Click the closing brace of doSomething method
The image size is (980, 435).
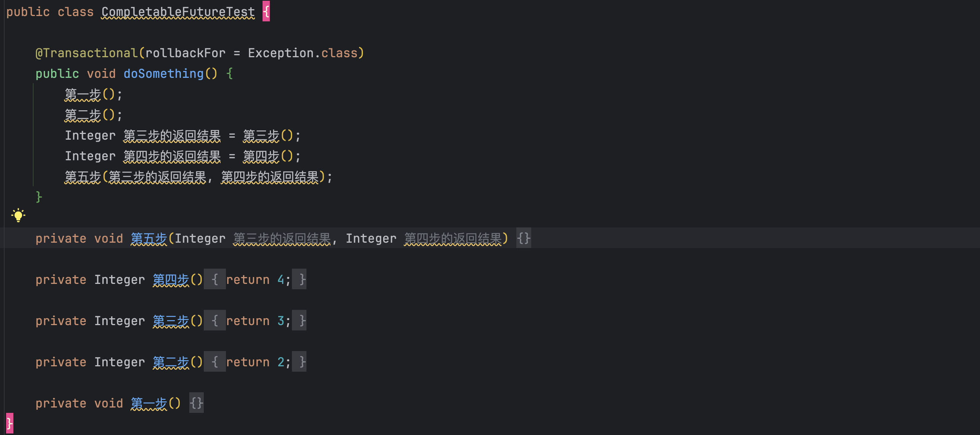click(x=39, y=197)
